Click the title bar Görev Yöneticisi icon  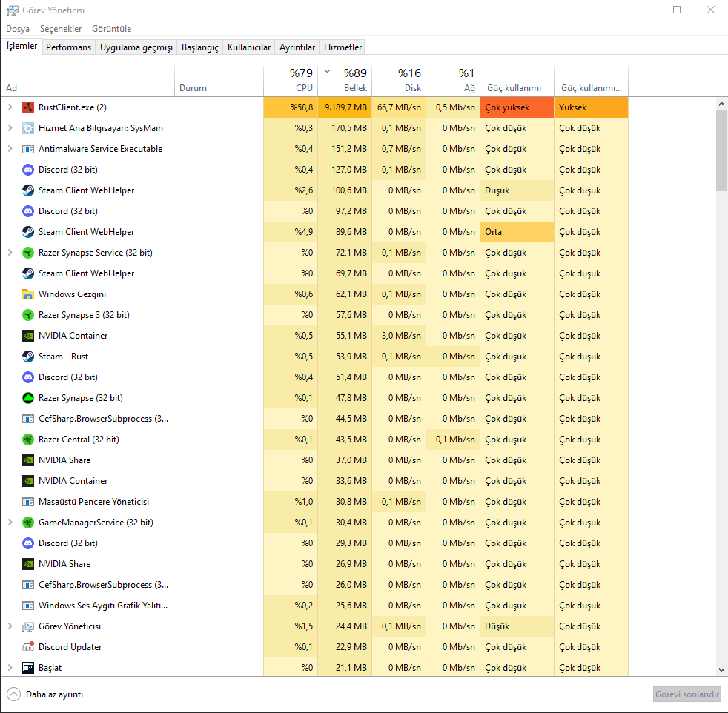tap(13, 10)
